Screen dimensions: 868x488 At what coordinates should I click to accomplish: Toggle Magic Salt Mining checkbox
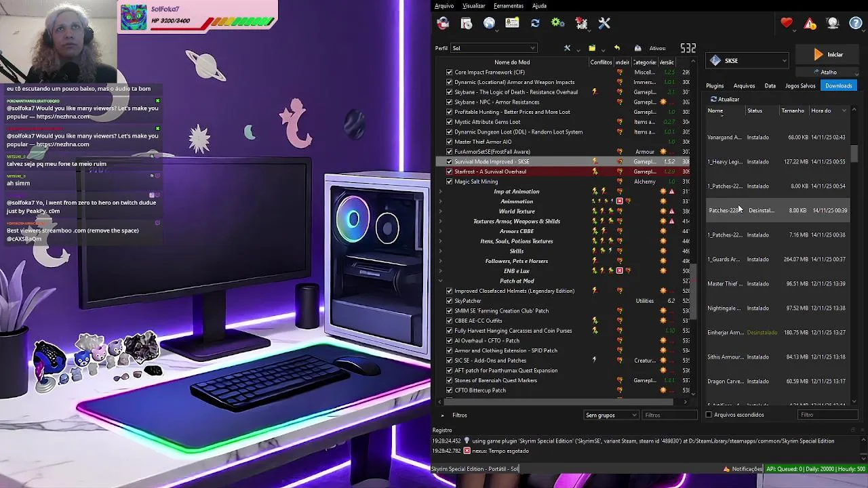coord(449,182)
